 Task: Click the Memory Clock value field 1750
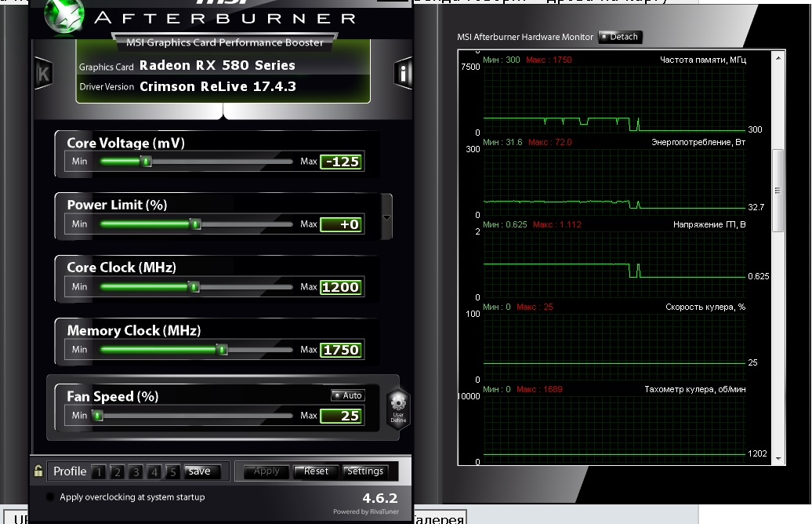pos(342,350)
